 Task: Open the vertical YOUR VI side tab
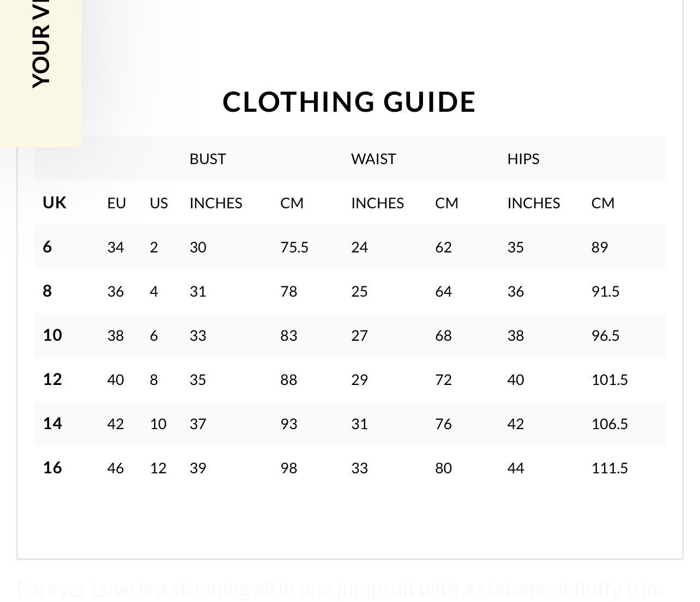(x=41, y=73)
